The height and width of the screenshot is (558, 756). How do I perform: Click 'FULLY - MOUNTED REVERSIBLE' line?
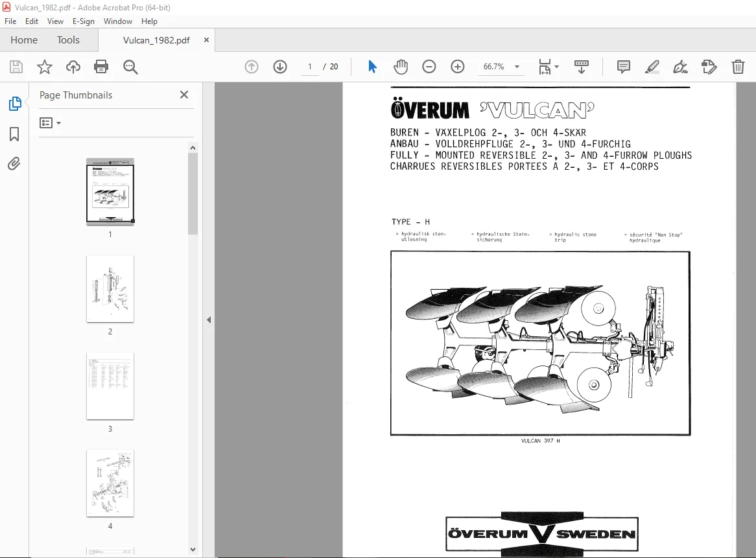coord(541,155)
